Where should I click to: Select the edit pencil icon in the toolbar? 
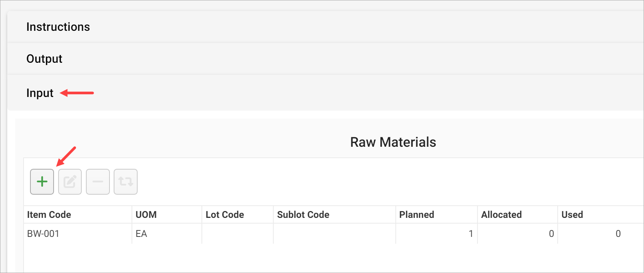(70, 182)
